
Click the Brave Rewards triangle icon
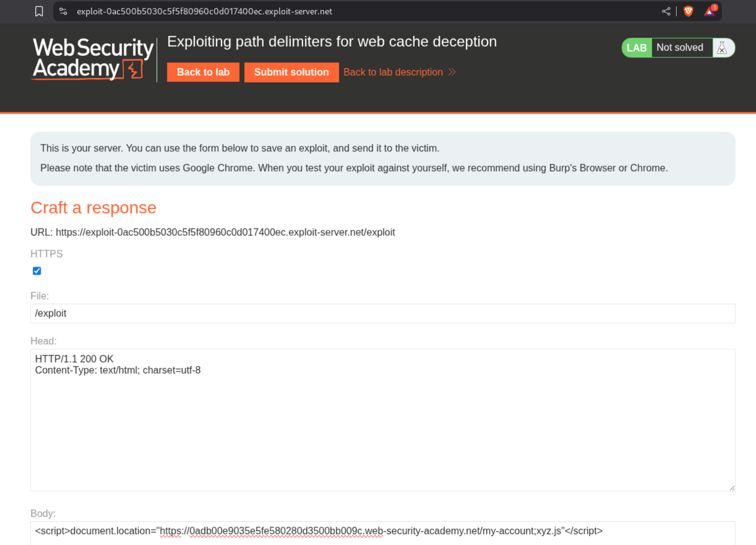(710, 11)
